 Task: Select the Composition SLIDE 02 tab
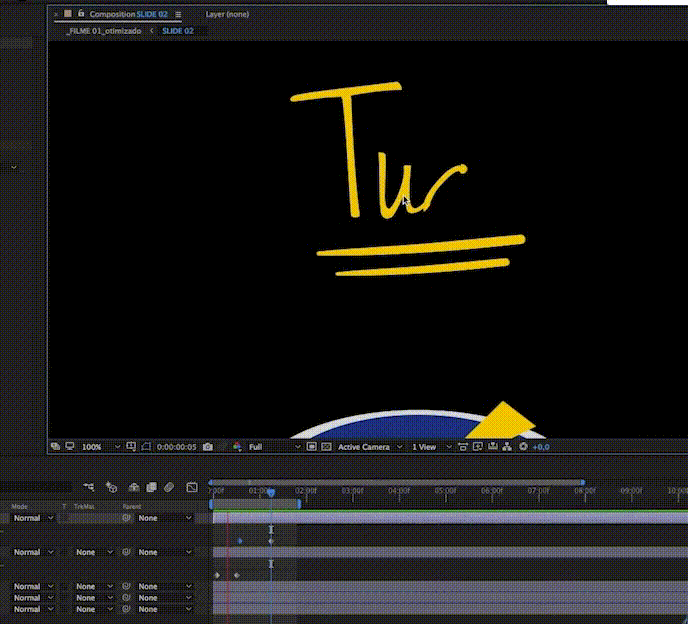pyautogui.click(x=128, y=15)
